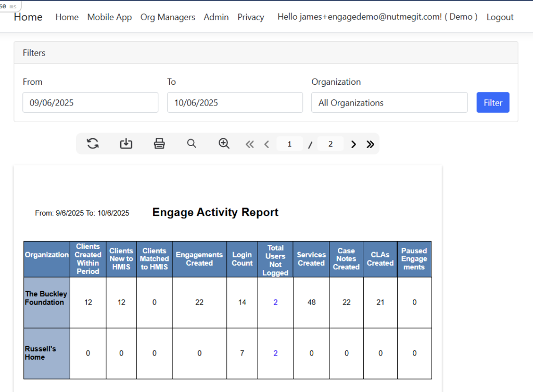Click the export/download report icon
533x392 pixels.
126,144
